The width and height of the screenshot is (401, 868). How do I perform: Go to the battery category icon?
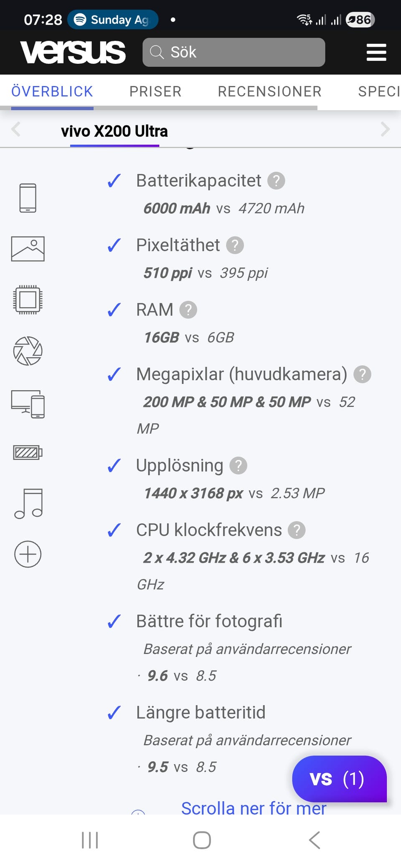(x=28, y=452)
